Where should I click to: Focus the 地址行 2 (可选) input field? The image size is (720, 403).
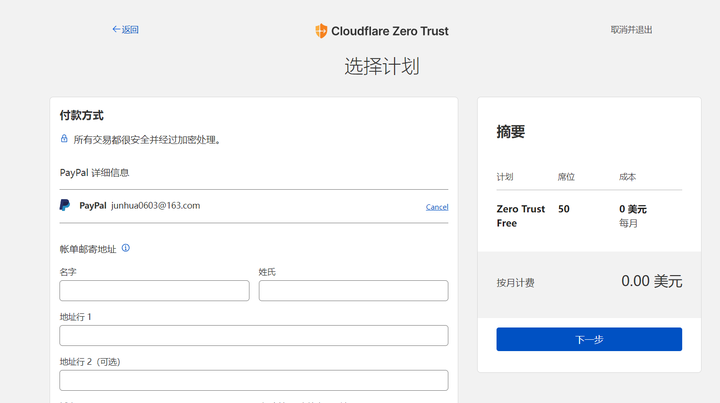(x=254, y=381)
